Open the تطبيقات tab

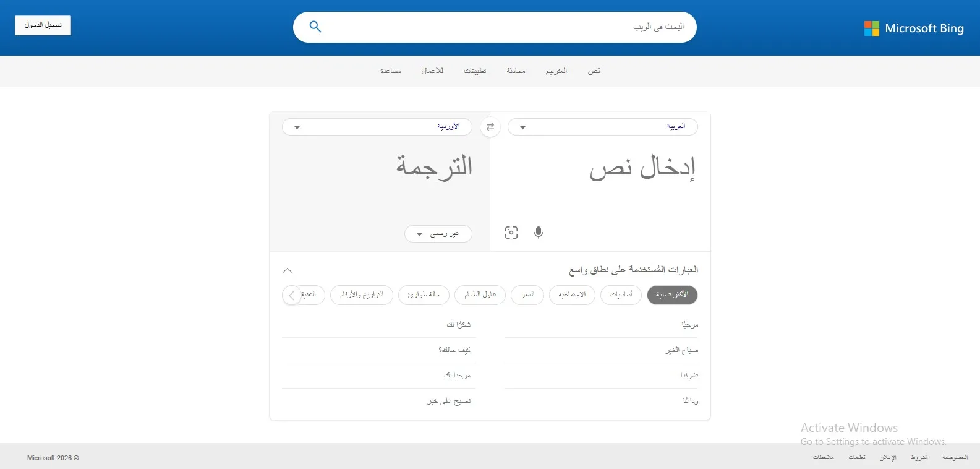[475, 71]
